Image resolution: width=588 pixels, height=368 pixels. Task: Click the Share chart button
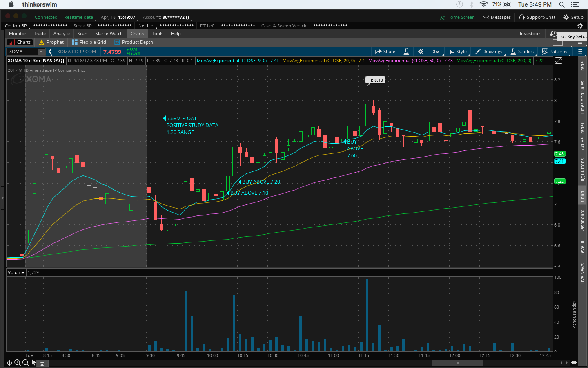click(385, 52)
